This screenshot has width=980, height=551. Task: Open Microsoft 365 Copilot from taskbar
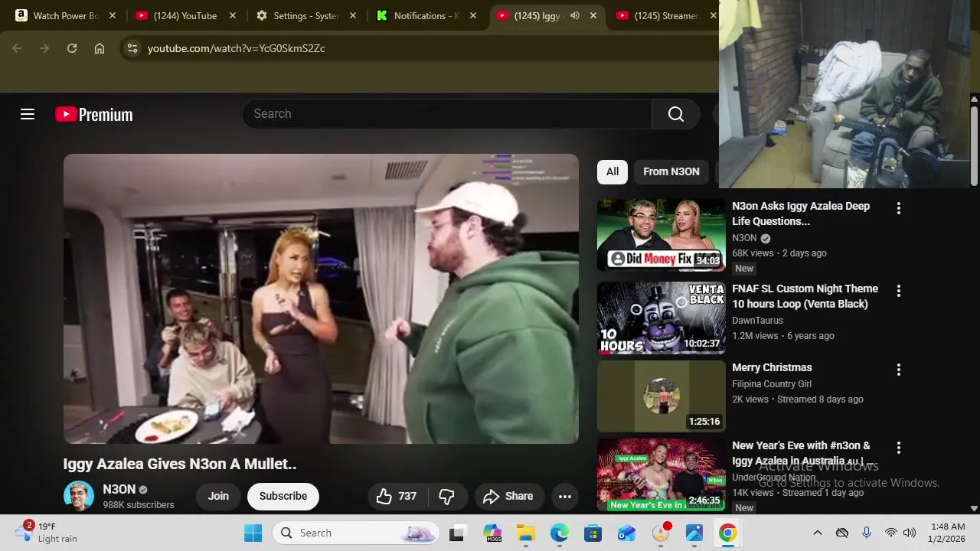[x=492, y=533]
